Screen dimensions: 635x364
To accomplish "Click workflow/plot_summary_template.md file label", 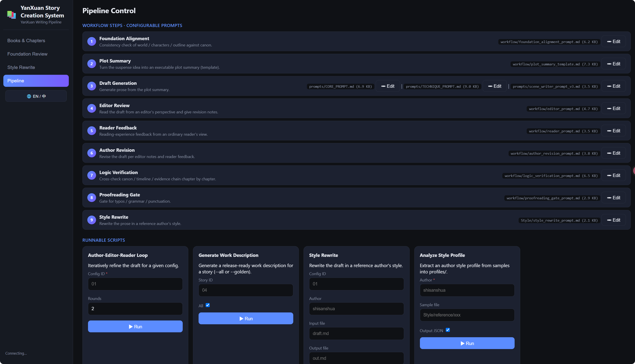I will coord(555,64).
